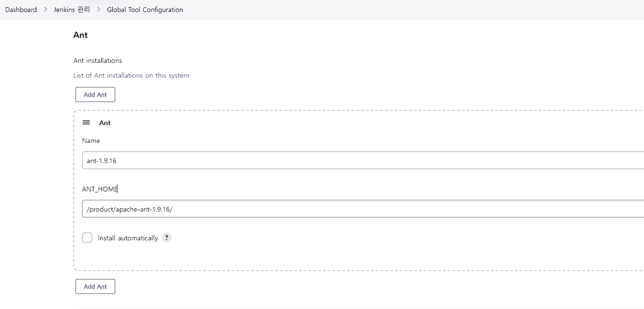Screen dimensions: 644x309
Task: Focus the Name field containing ant-1.9.16
Action: click(363, 161)
